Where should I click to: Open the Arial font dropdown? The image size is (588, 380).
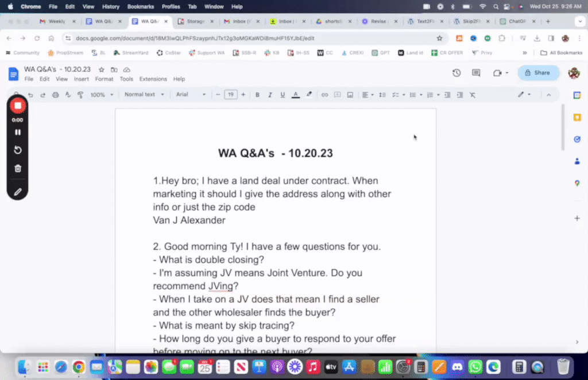[x=191, y=95]
